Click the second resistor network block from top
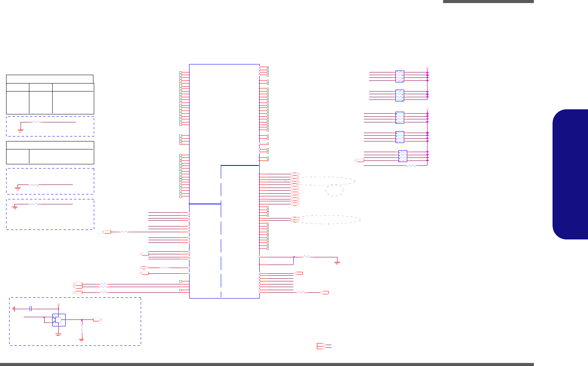588x366 pixels. [400, 95]
